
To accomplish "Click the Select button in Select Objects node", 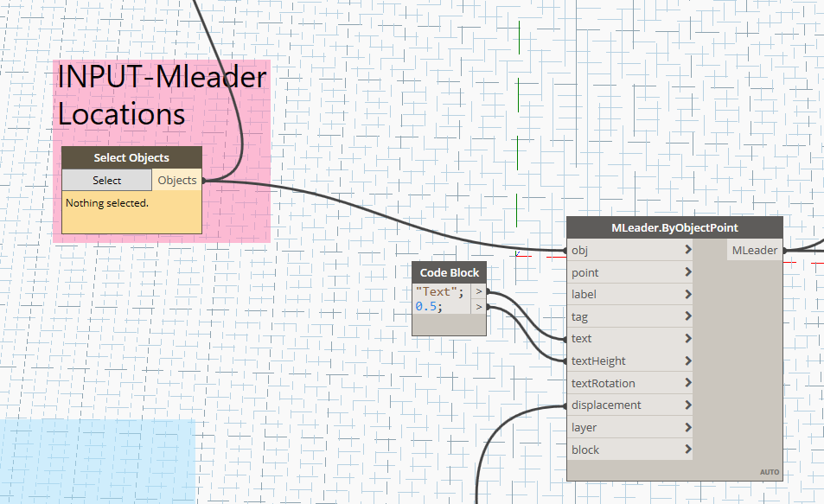I will click(x=106, y=181).
